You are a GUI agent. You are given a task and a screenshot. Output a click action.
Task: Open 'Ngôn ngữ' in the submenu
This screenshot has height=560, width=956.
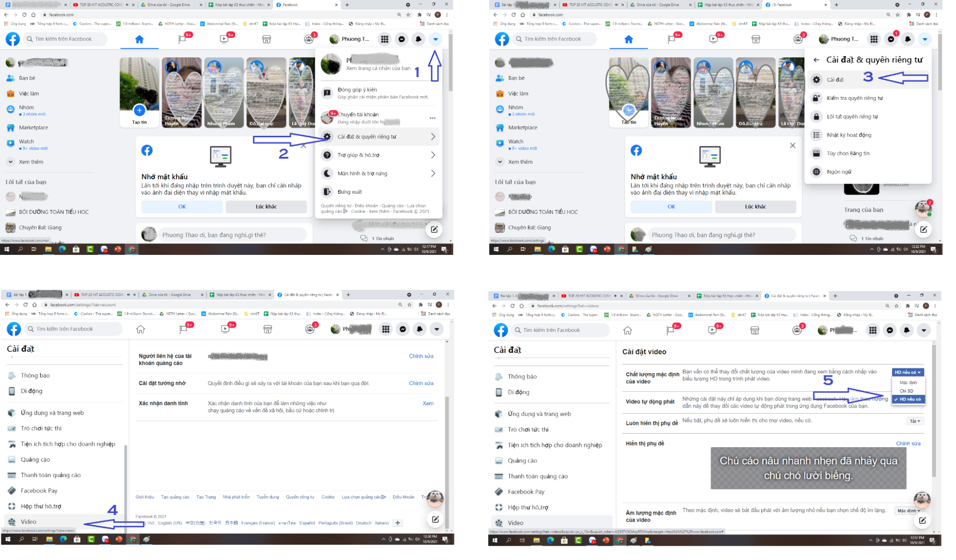pyautogui.click(x=868, y=172)
